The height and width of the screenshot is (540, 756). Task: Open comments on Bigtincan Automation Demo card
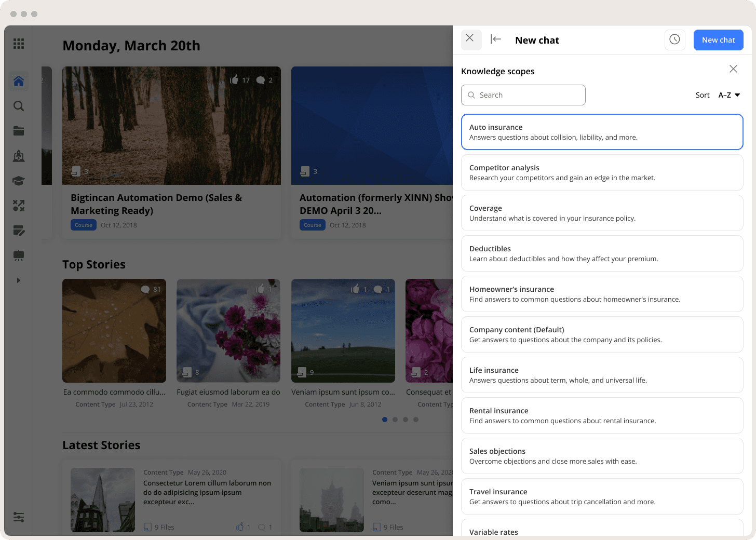(261, 80)
